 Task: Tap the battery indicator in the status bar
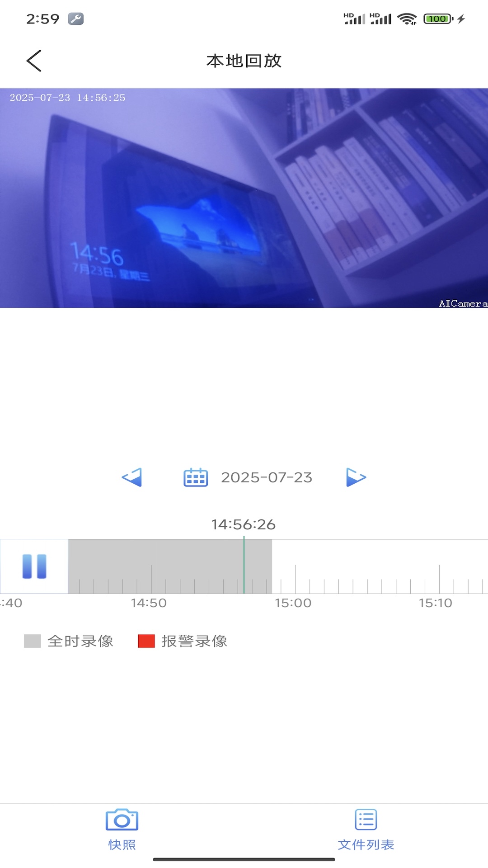point(438,19)
